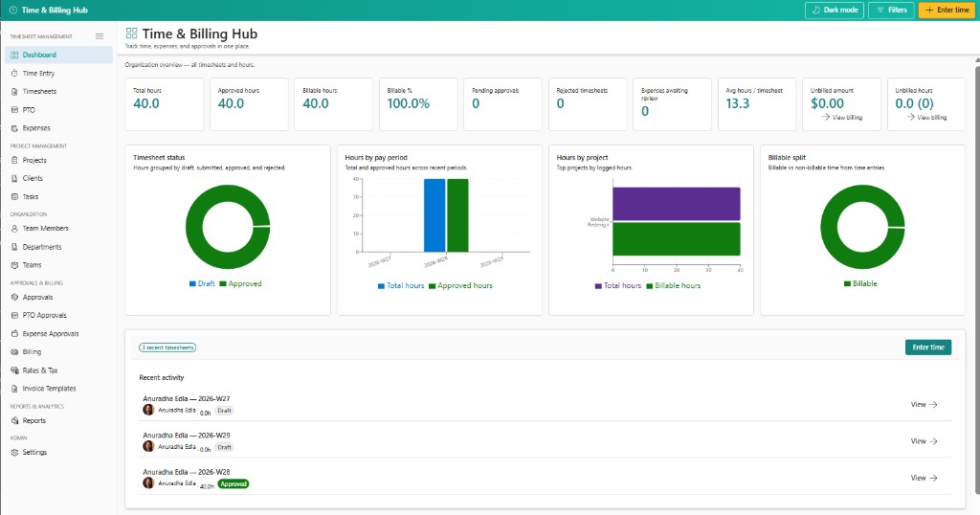Click the Approvals icon in sidebar

click(x=14, y=297)
